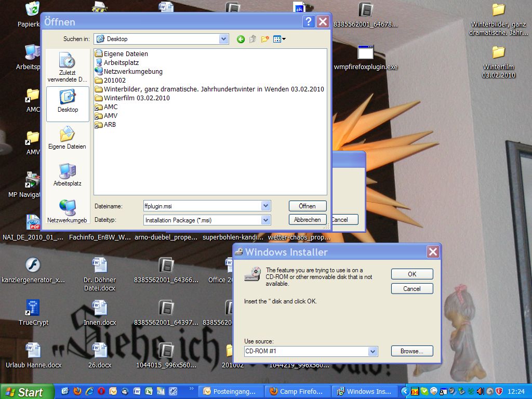Select the 'ARB' shortcut folder in file list
Image resolution: width=532 pixels, height=399 pixels.
pos(105,124)
